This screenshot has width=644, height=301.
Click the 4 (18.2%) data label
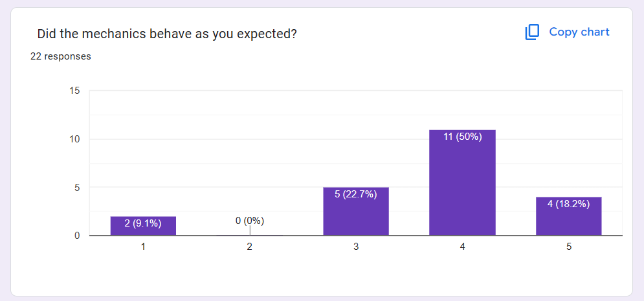[568, 204]
